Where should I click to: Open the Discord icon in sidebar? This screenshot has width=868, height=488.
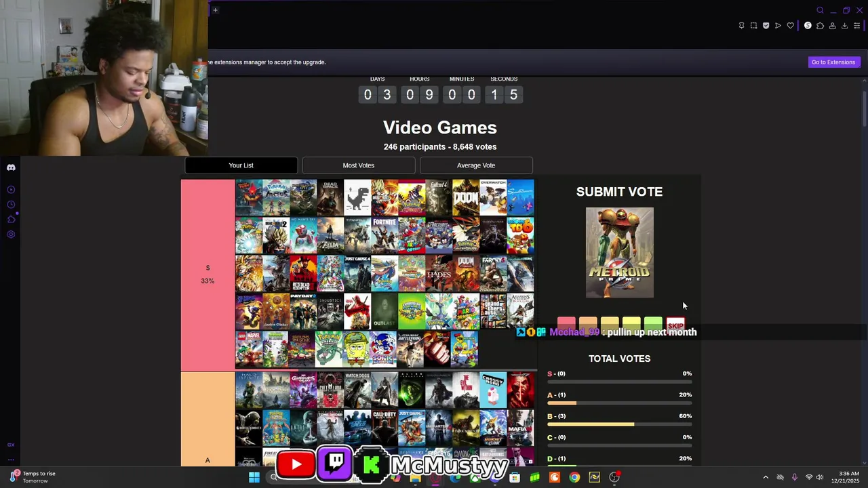11,167
